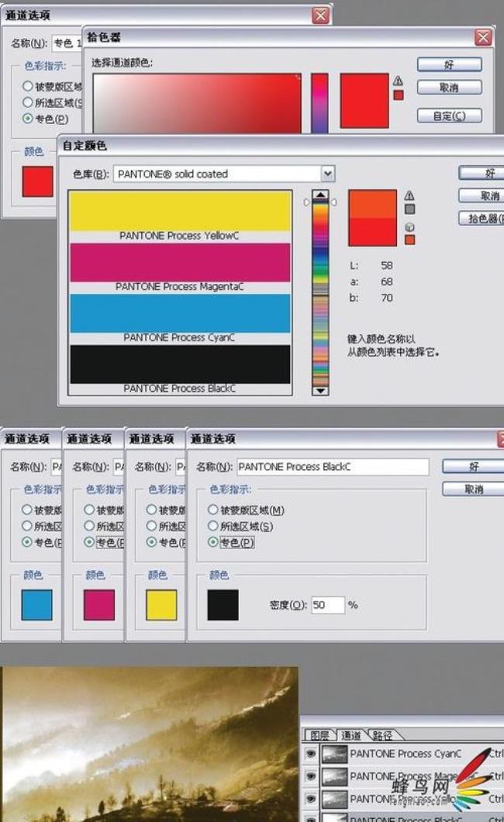
Task: Click 好 button in 自定颜色 dialog
Action: (x=481, y=173)
